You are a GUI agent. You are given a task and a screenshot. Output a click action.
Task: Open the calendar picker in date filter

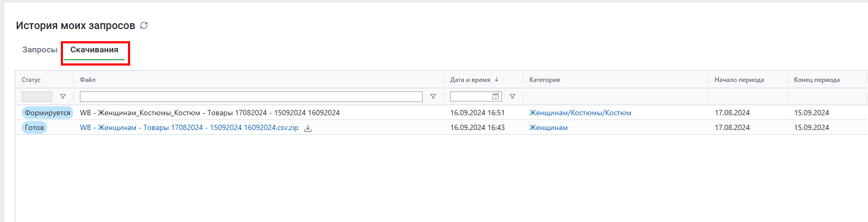click(496, 96)
